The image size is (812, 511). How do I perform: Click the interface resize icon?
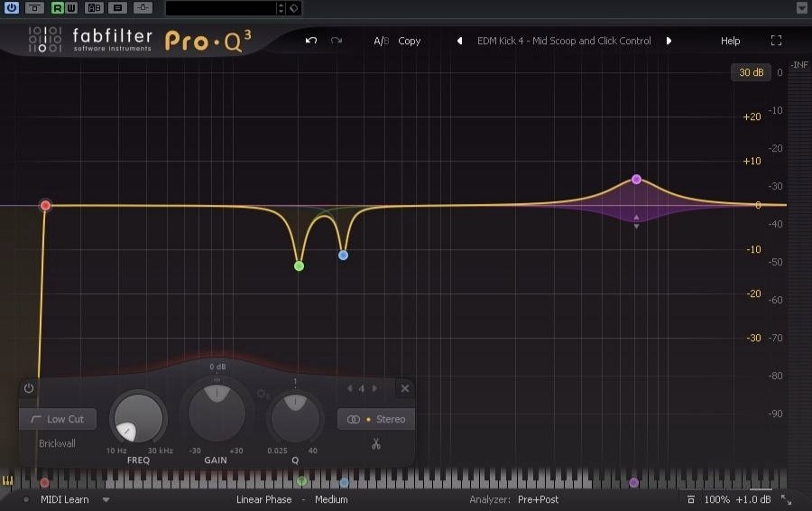[786, 499]
